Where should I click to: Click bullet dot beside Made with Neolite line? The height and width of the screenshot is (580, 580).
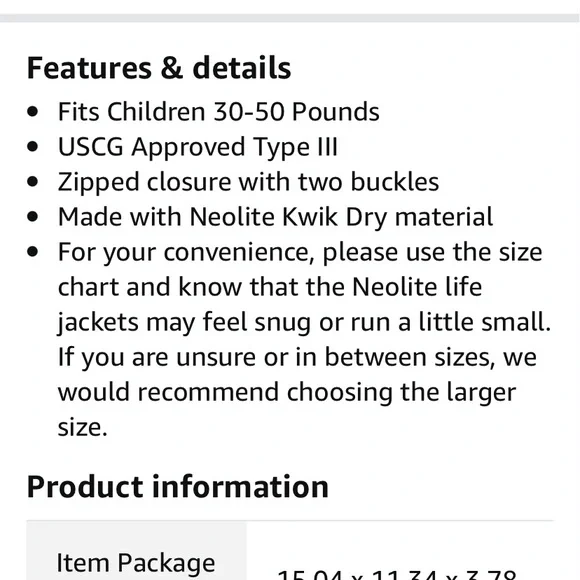point(33,216)
